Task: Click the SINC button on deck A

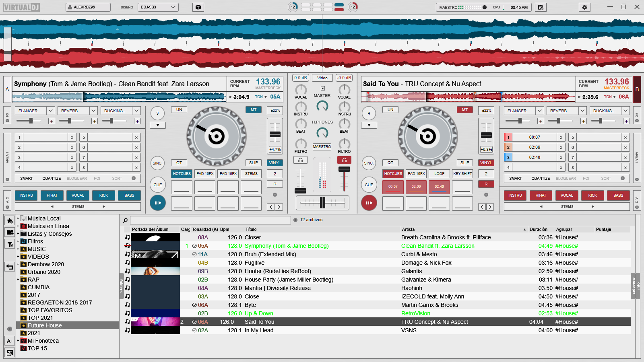Action: click(x=157, y=163)
